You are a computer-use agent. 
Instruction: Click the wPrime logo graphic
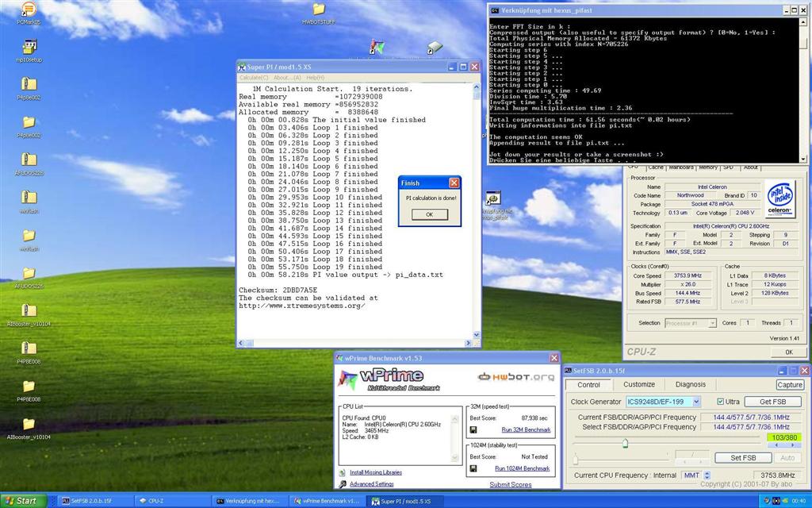pyautogui.click(x=389, y=379)
